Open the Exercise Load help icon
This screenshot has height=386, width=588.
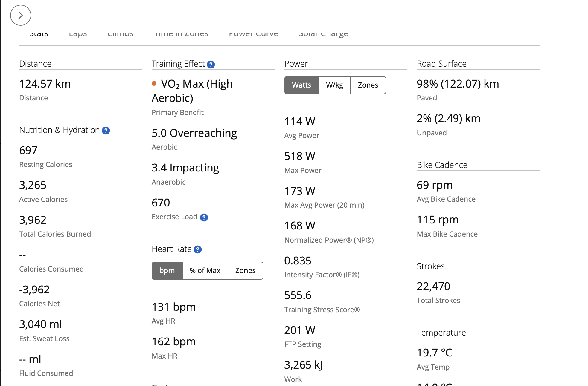tap(204, 217)
